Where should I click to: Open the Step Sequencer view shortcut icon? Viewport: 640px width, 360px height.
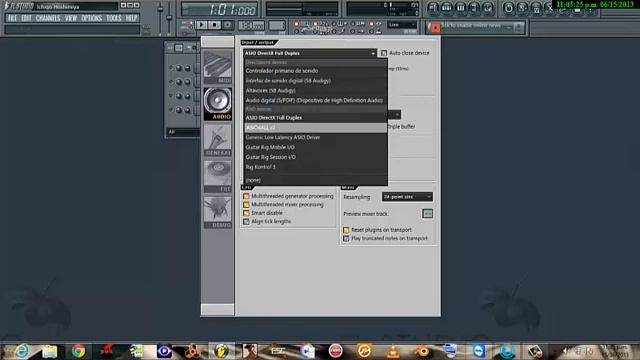click(x=447, y=8)
